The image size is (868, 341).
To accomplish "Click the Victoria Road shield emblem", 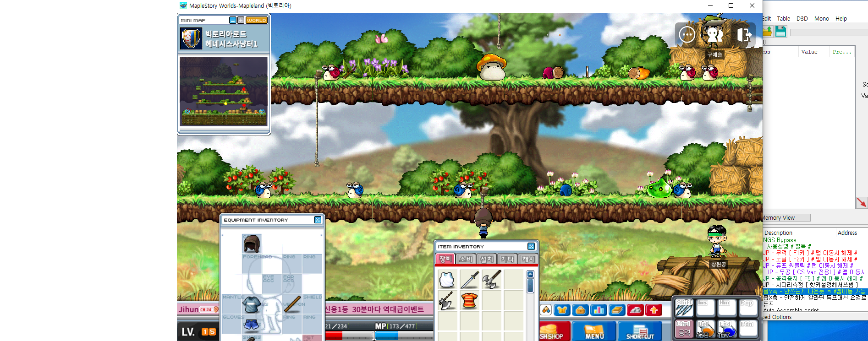I will point(191,38).
